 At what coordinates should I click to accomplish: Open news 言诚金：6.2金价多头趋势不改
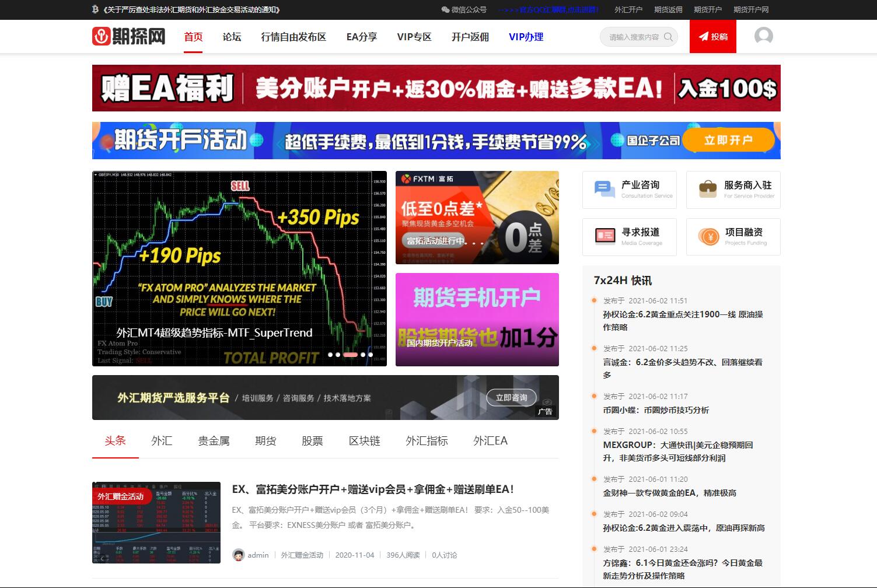[683, 369]
